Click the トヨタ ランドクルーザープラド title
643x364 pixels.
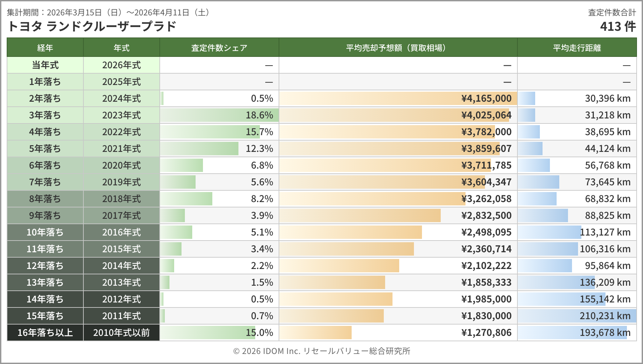(91, 26)
